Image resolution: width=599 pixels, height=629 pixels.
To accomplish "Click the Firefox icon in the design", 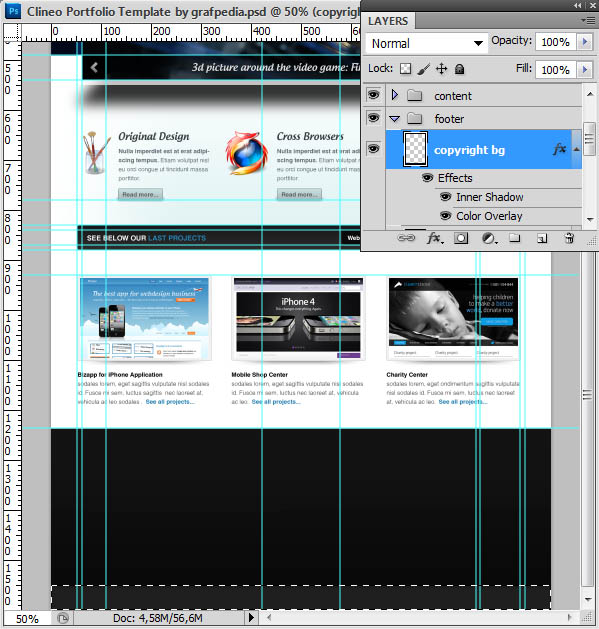I will point(246,153).
